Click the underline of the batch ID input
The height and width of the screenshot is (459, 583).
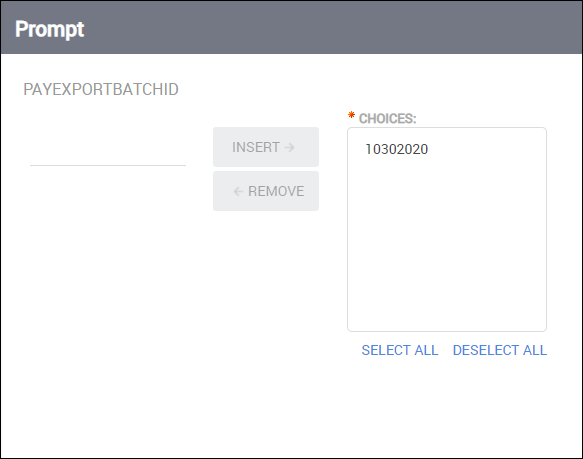[108, 166]
